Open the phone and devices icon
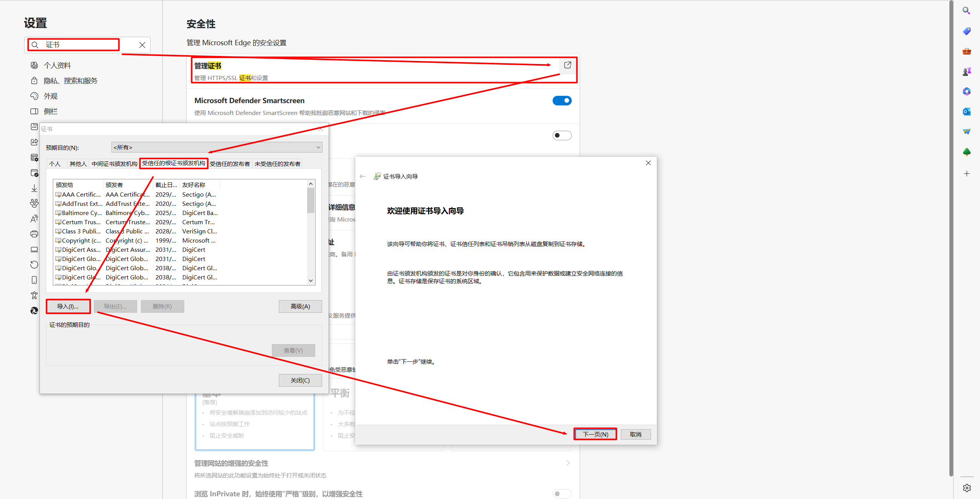Screen dimensions: 980x499 click(34, 280)
